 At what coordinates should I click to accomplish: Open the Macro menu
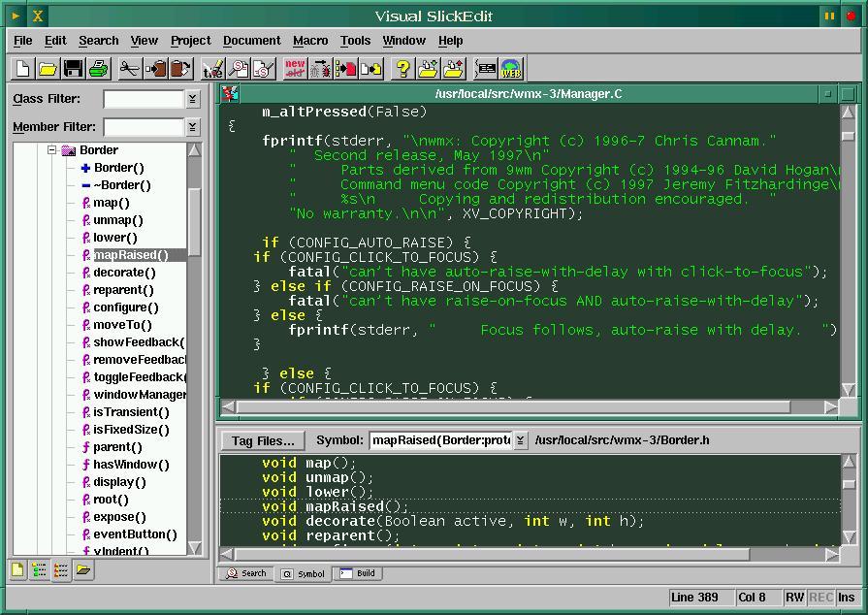310,41
